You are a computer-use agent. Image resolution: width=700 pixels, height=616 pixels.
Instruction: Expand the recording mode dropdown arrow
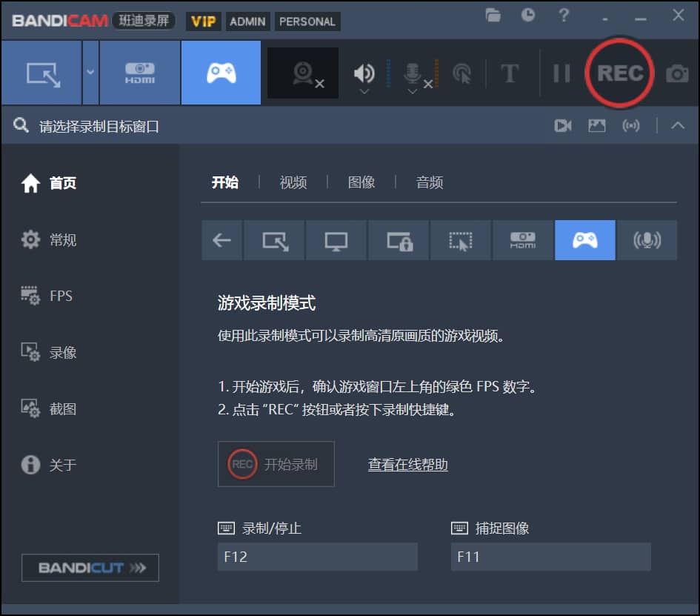tap(90, 73)
